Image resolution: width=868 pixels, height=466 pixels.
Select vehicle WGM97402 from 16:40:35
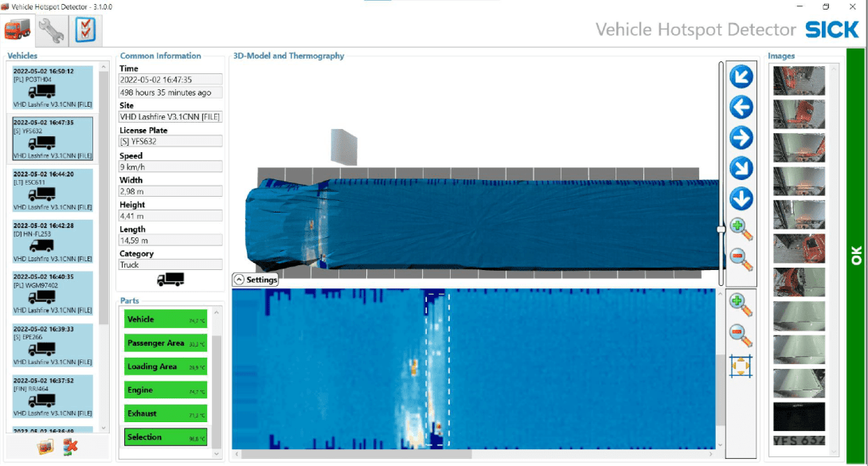tap(53, 293)
